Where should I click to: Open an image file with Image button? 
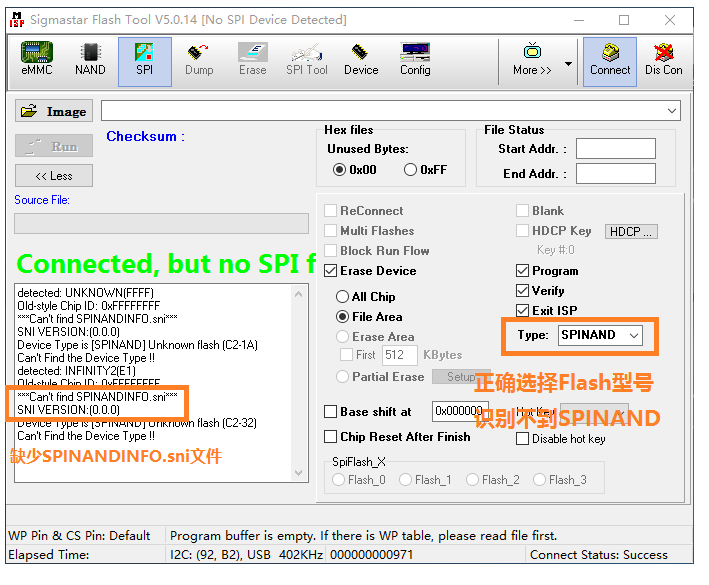tap(54, 111)
